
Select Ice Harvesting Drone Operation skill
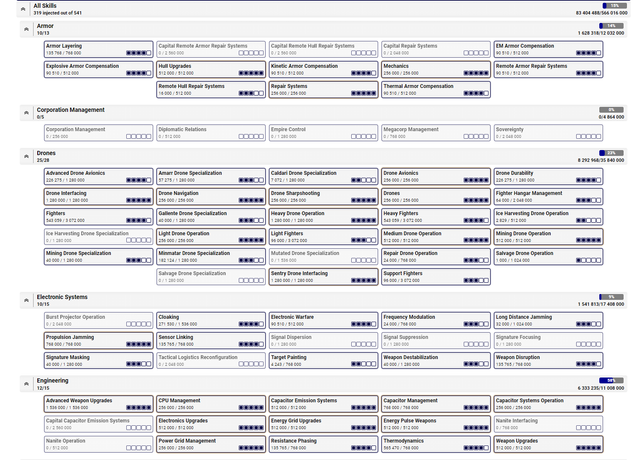pos(549,217)
